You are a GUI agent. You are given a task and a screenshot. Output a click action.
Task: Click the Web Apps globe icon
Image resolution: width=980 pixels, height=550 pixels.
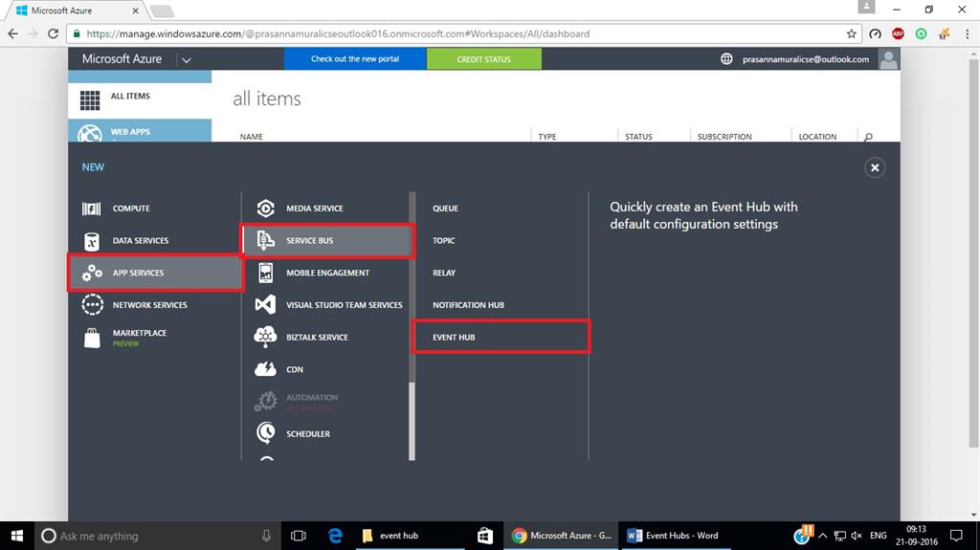(89, 133)
